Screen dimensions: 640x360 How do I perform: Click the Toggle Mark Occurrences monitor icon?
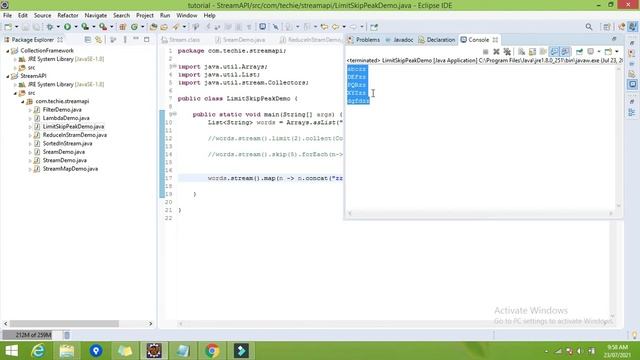tap(262, 27)
